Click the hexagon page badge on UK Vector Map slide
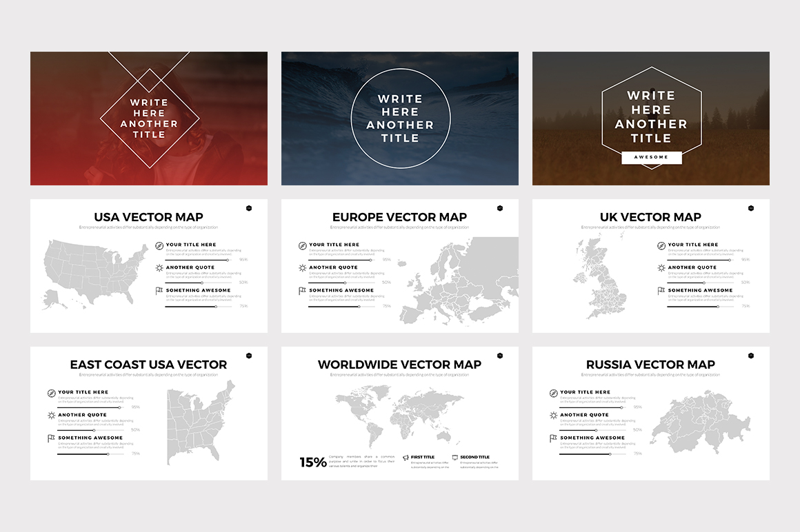Viewport: 800px width, 532px height. click(x=751, y=208)
